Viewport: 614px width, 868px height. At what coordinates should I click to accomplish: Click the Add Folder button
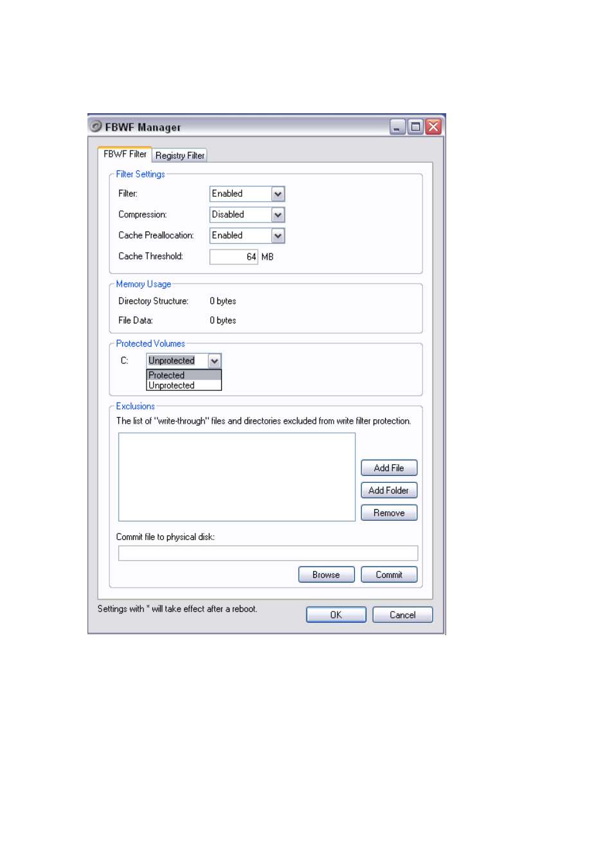point(389,491)
